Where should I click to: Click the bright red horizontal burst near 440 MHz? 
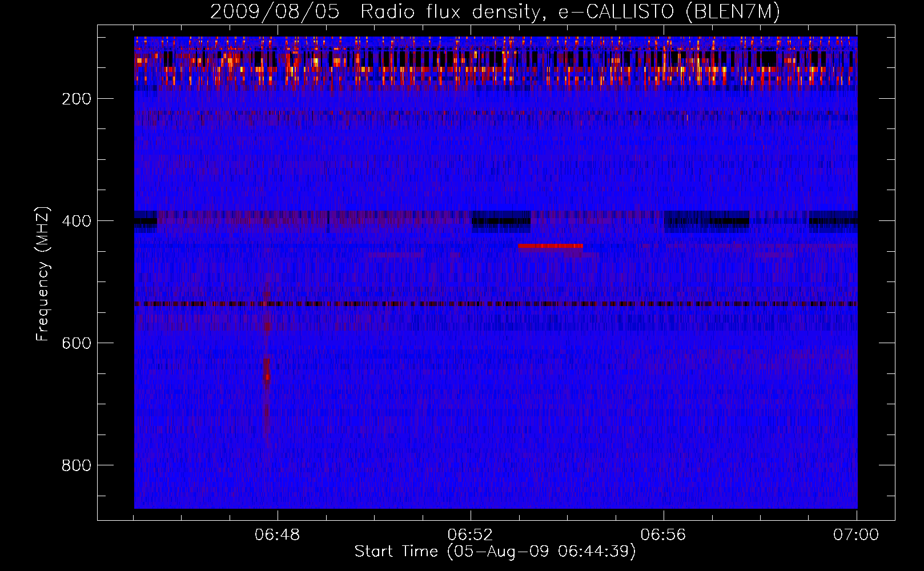coord(551,246)
